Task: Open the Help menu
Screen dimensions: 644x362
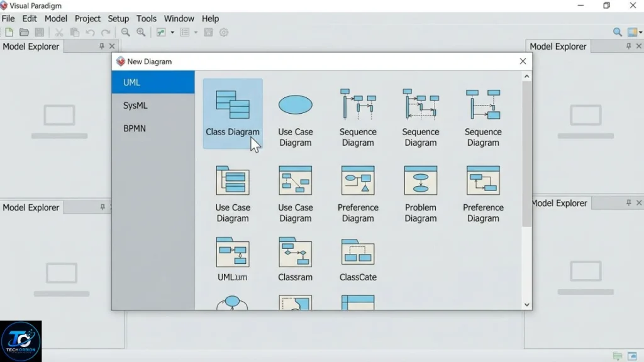Action: tap(210, 18)
